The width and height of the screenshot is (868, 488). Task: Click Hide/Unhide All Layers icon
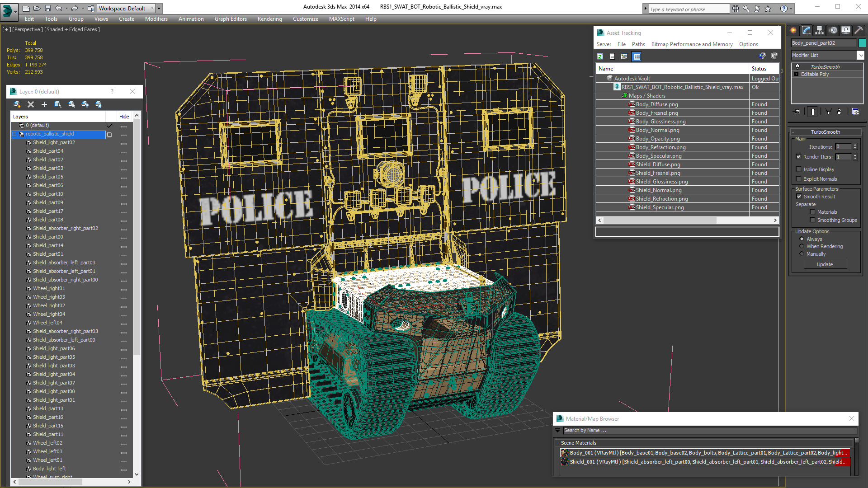coord(85,104)
